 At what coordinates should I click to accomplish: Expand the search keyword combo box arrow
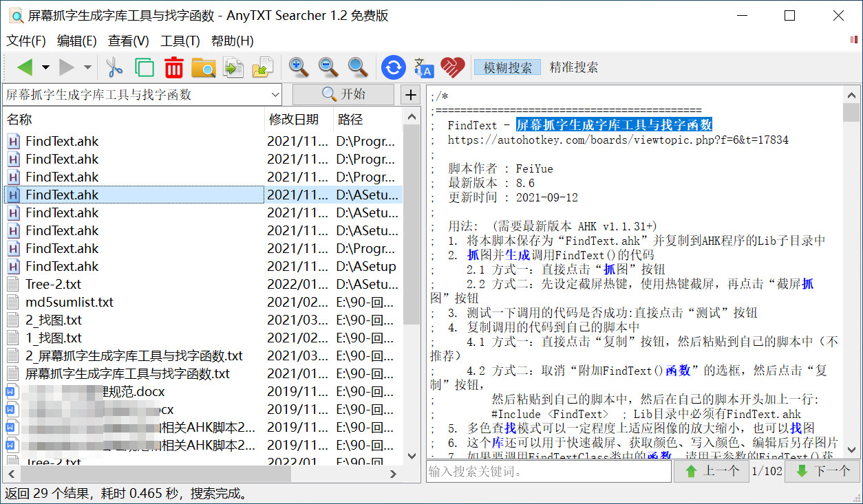point(275,95)
